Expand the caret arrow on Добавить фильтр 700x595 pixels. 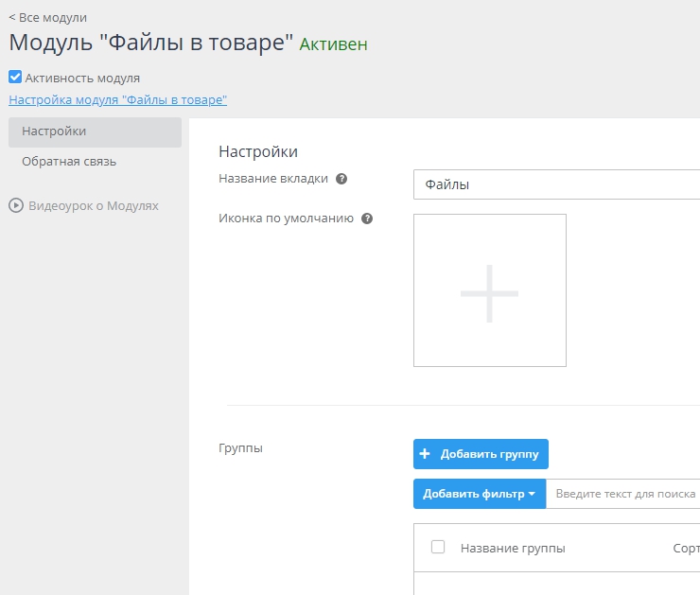click(533, 494)
